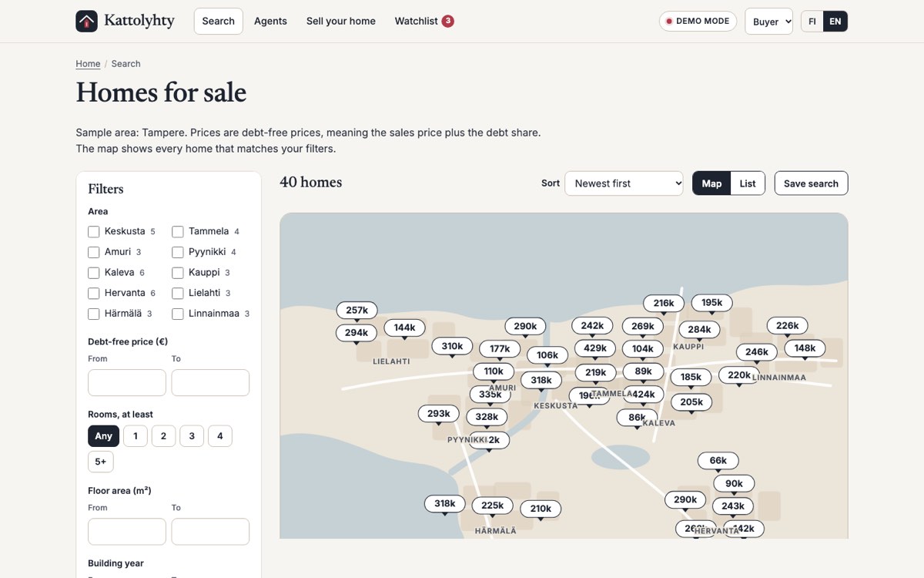Click the 205k map price pin

691,402
